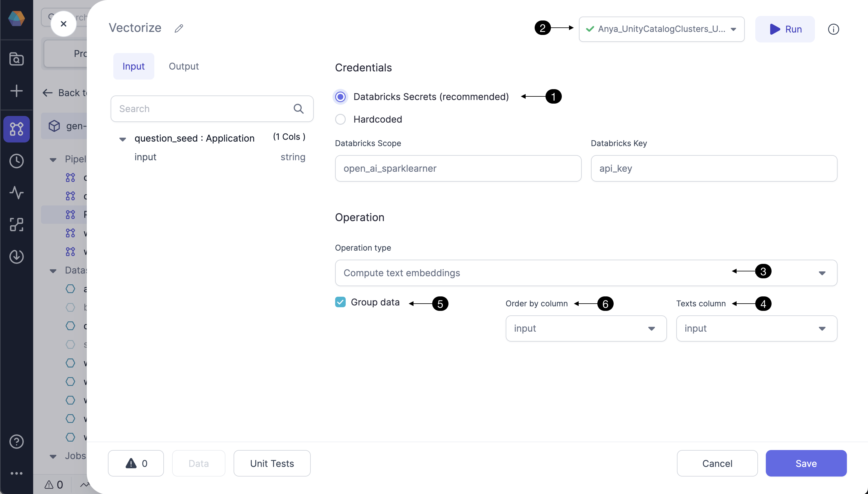This screenshot has height=494, width=868.
Task: Open the info icon beside Run
Action: click(x=833, y=29)
